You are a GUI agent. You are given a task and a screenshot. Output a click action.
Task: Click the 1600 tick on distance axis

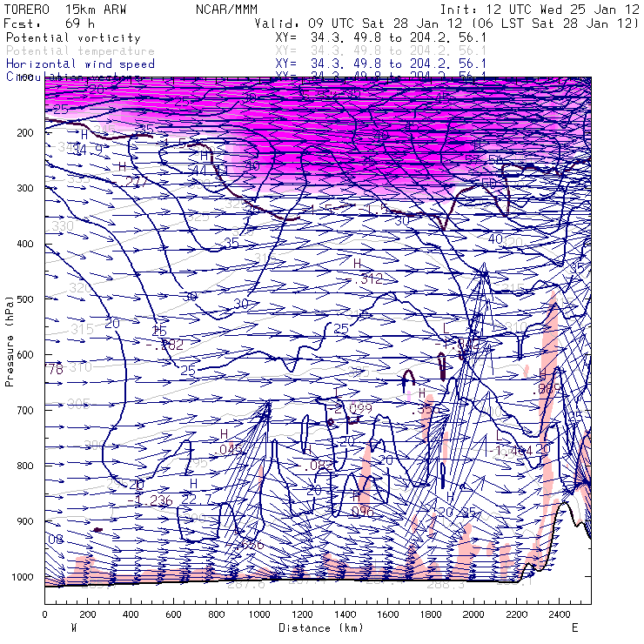pos(388,614)
